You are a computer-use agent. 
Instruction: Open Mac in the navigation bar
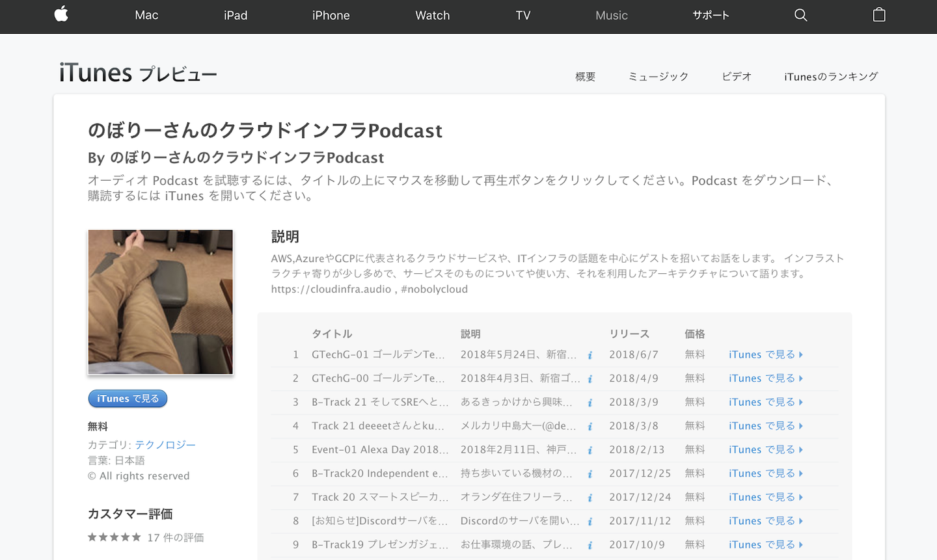point(146,15)
